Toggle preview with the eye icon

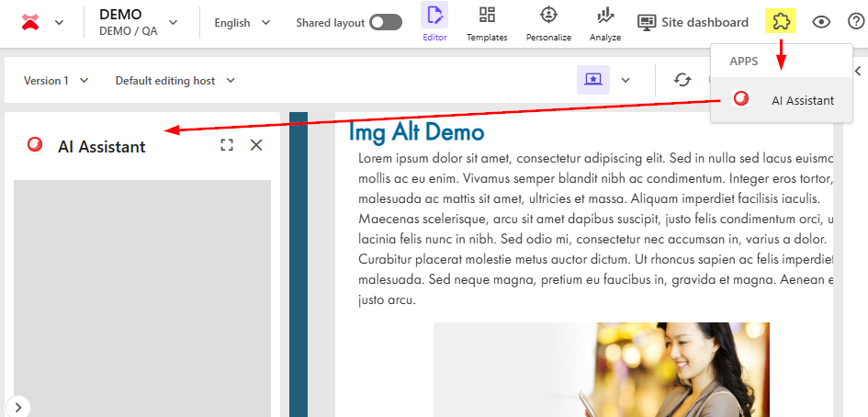pyautogui.click(x=822, y=22)
